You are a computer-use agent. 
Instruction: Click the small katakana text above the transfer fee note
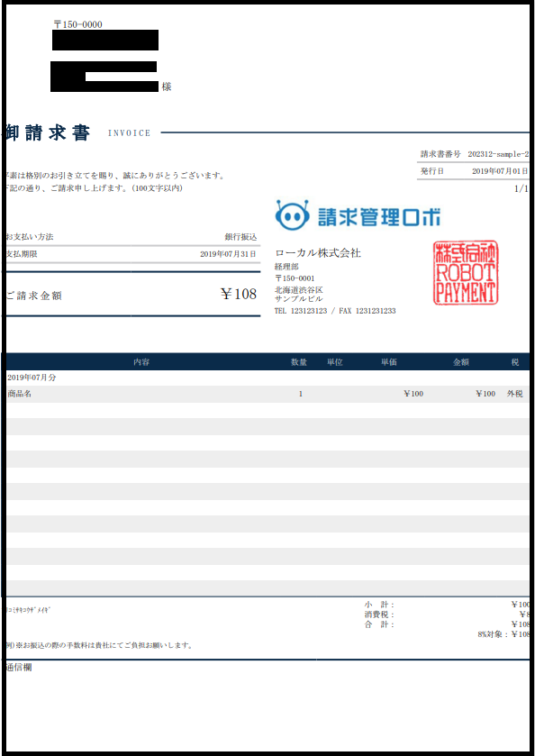[x=28, y=609]
